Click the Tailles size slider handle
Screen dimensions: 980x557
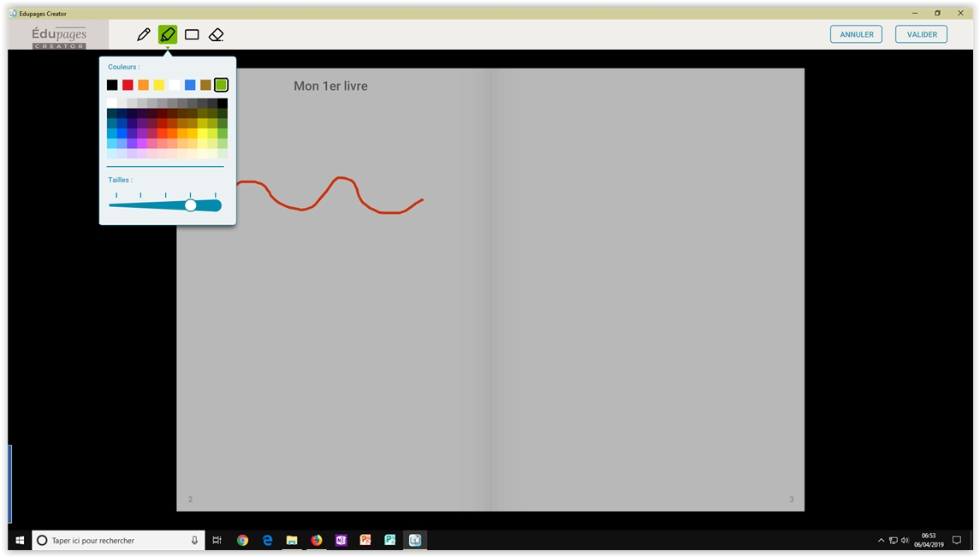191,205
